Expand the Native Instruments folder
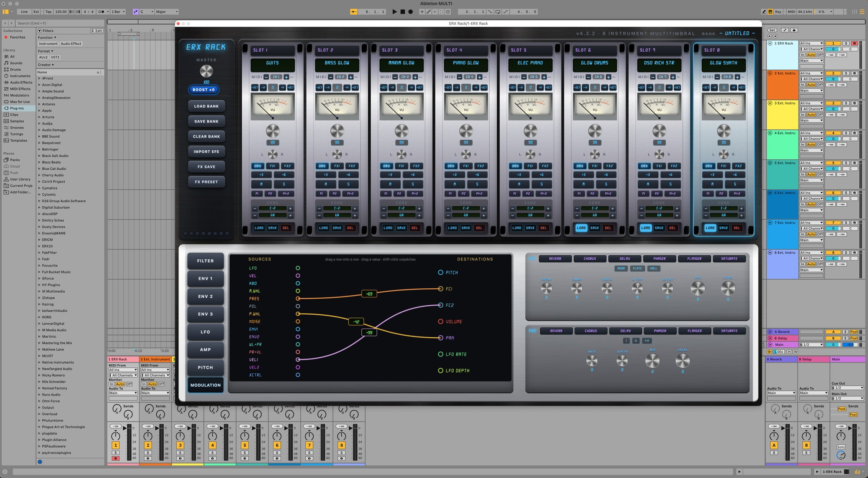 tap(39, 362)
